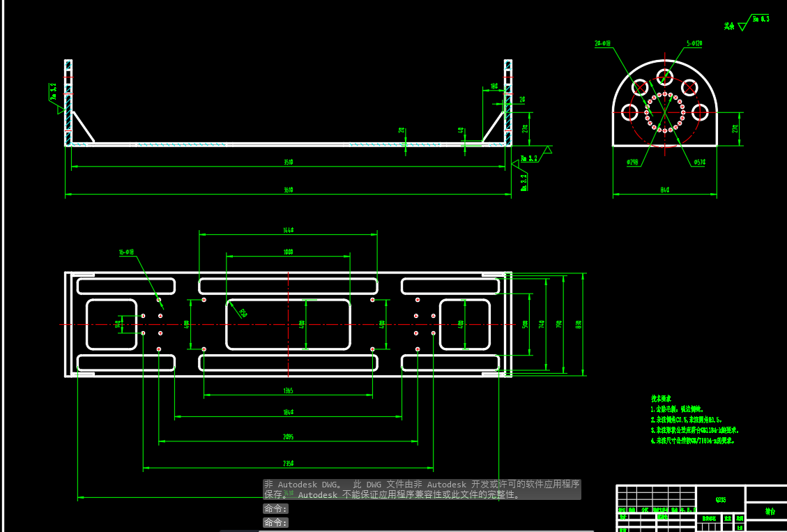Click the 24-Φ18 bolt hole callout

point(603,43)
